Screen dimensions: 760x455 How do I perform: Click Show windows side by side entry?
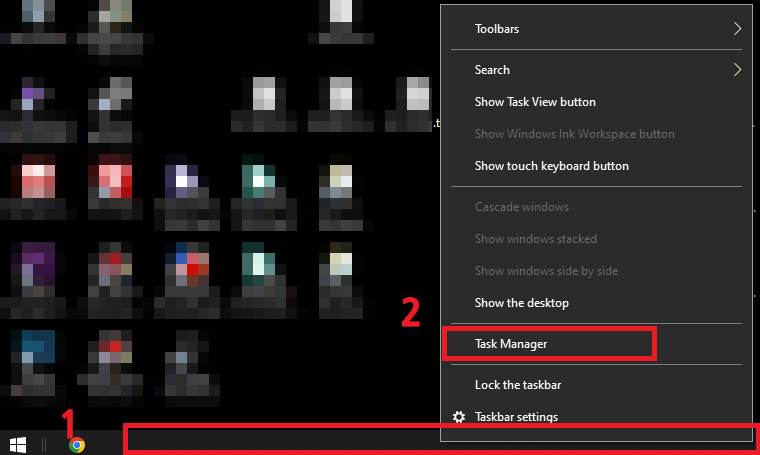click(x=596, y=271)
